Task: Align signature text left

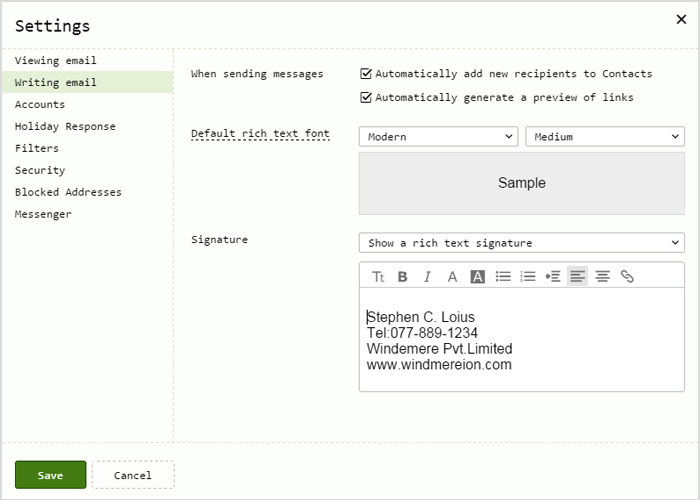Action: 577,277
